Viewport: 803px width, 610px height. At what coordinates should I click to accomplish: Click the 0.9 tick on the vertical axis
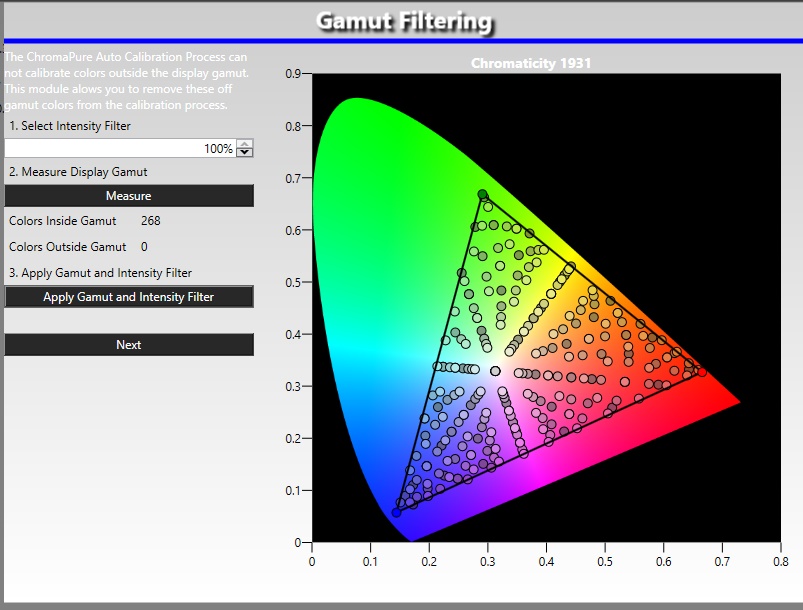[x=293, y=74]
